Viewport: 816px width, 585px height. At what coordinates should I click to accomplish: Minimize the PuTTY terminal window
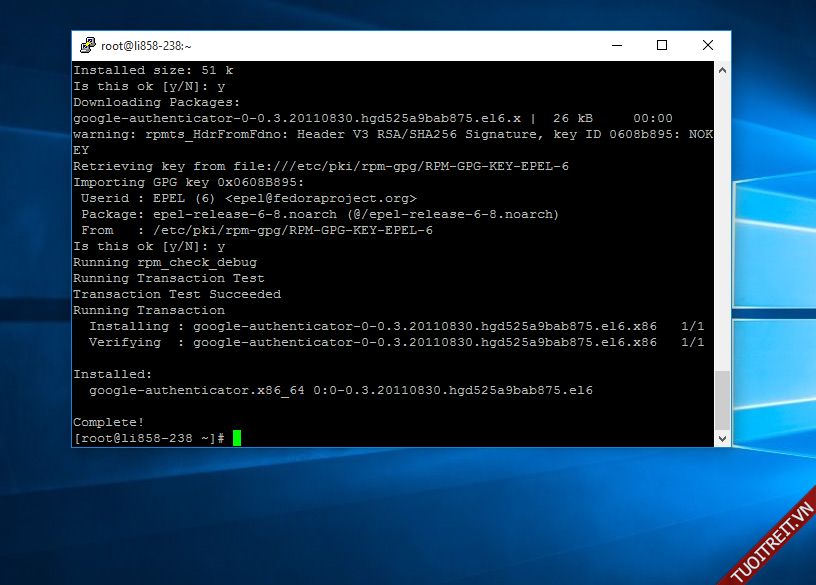(x=616, y=45)
